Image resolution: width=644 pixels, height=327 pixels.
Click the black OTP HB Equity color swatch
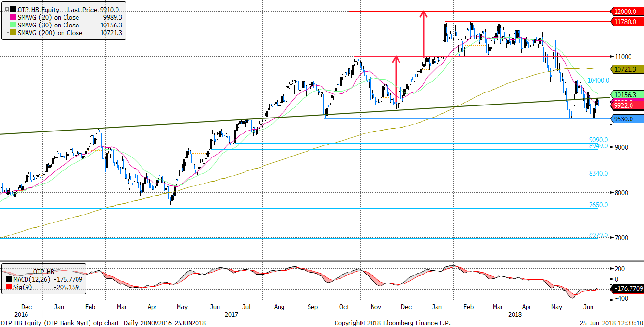[13, 10]
